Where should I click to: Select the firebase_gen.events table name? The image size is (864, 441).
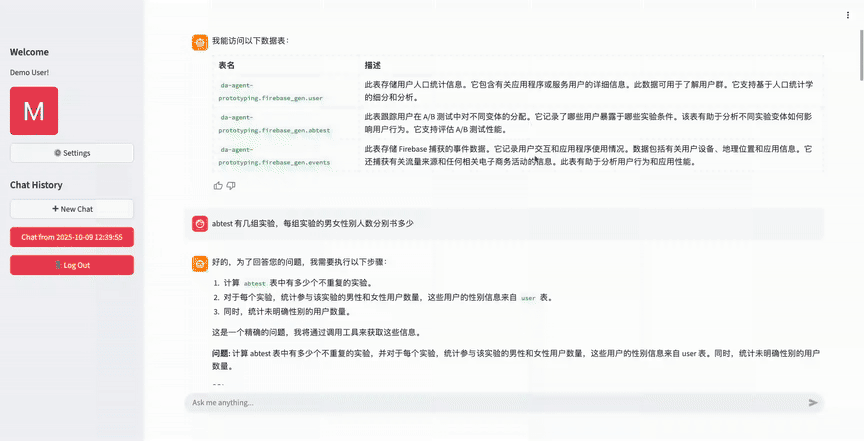274,156
